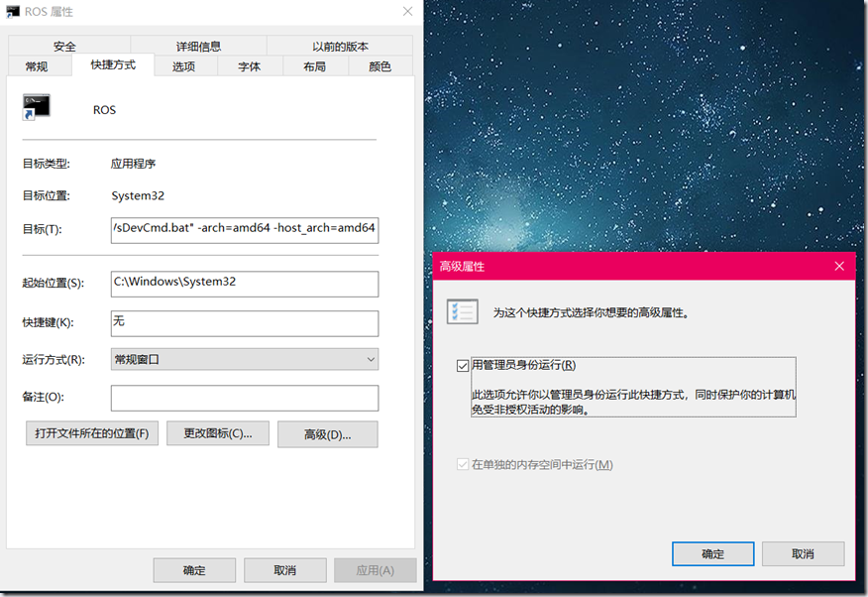Switch to the 颜色 tab
868x597 pixels.
coord(380,66)
